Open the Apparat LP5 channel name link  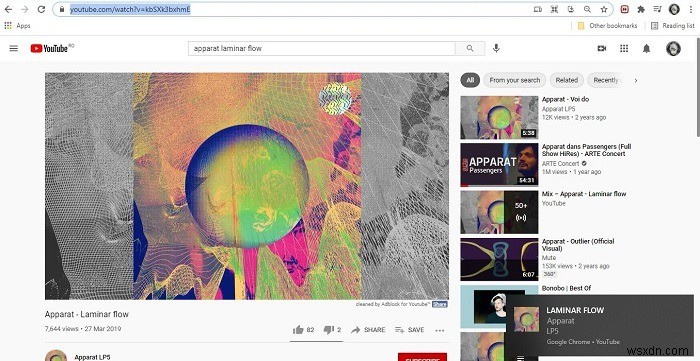[x=92, y=357]
